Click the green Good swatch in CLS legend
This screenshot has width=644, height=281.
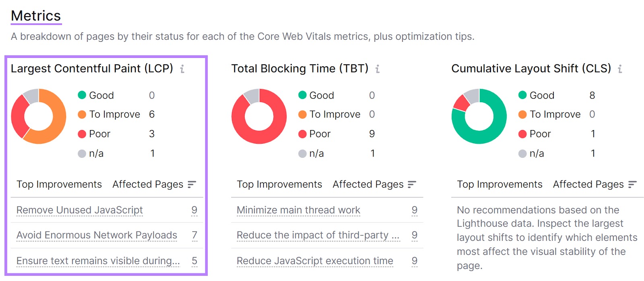pos(522,95)
